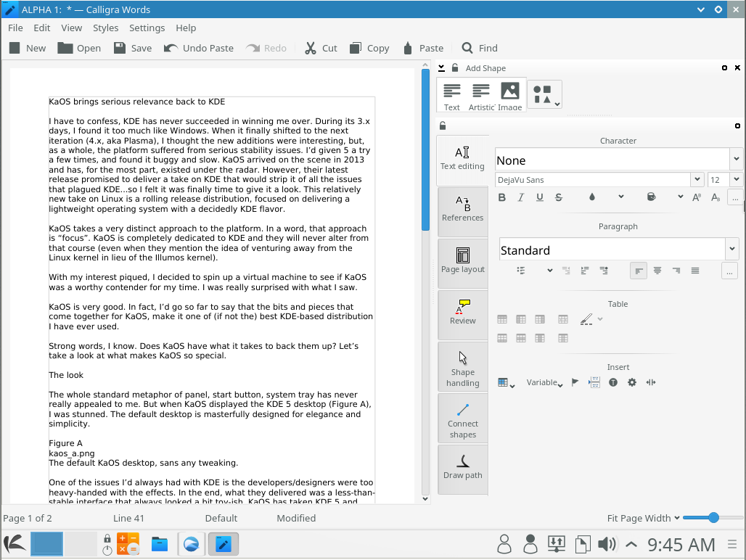The width and height of the screenshot is (746, 560).
Task: Collapse the Add Shape docker
Action: [441, 68]
